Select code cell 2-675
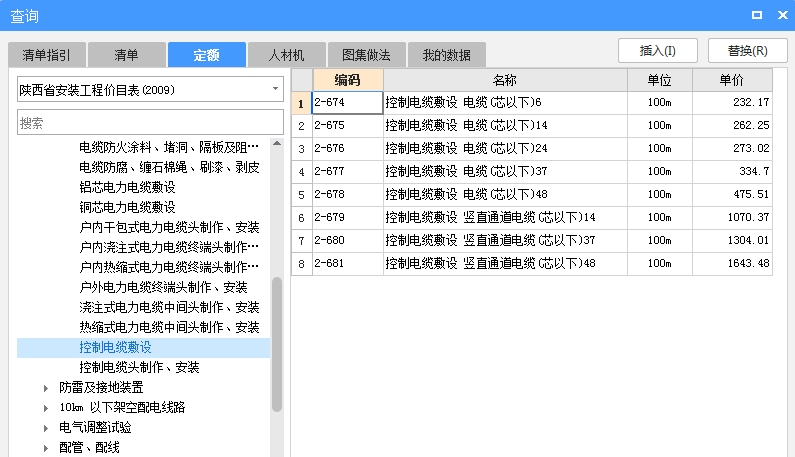 (348, 125)
